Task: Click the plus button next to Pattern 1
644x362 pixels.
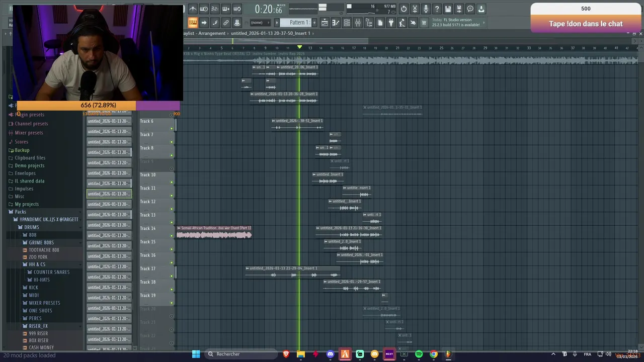Action: pos(314,23)
